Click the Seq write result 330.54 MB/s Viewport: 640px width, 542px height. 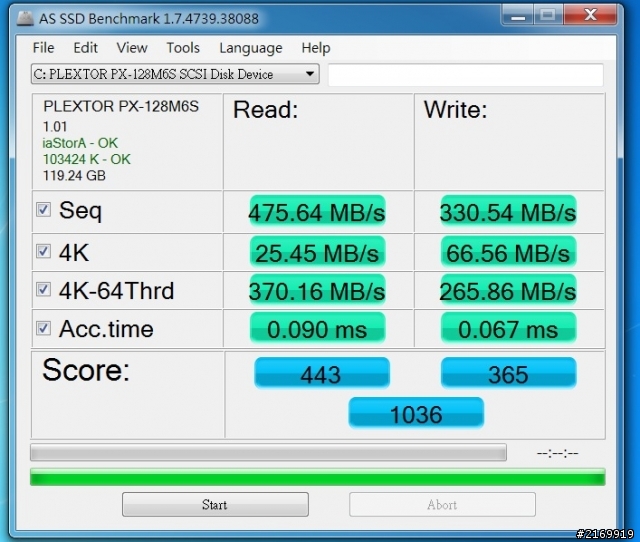[508, 212]
